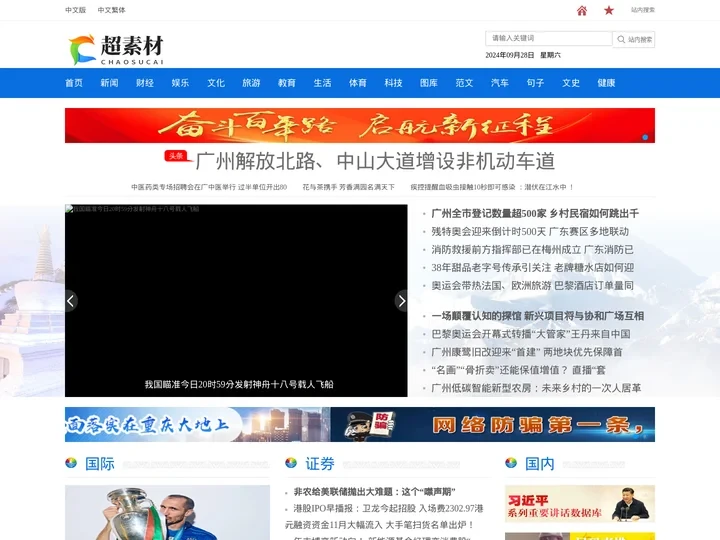Open the 首页 nav item
The width and height of the screenshot is (720, 540).
(x=74, y=83)
